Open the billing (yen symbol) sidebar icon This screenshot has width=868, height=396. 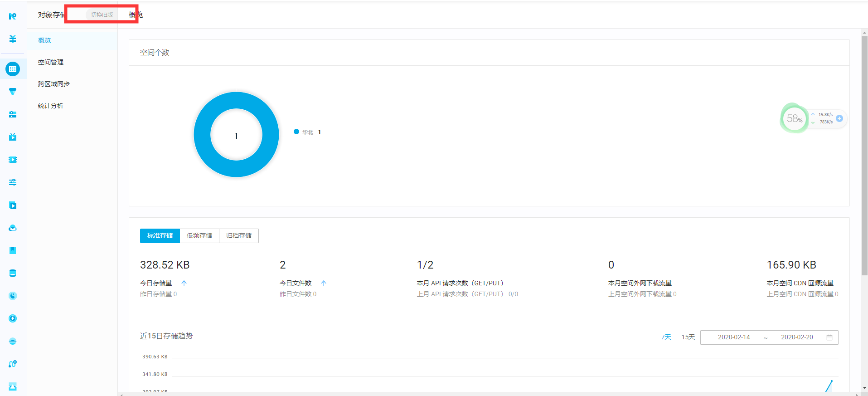(x=13, y=39)
